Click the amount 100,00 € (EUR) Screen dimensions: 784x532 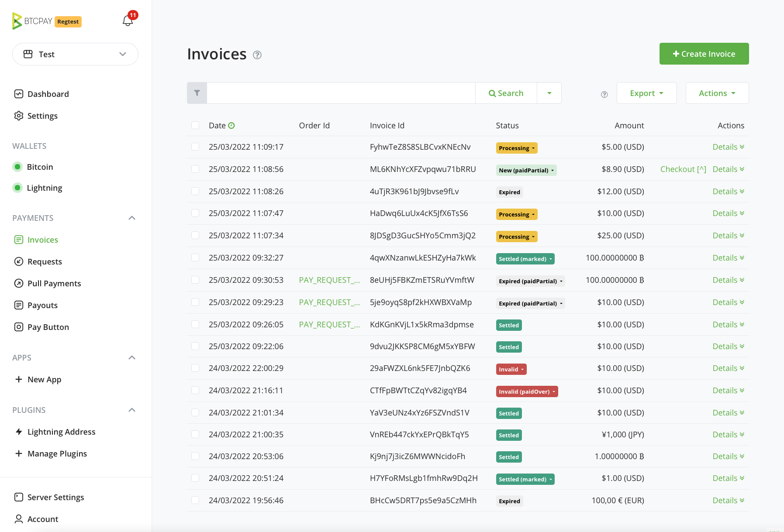(x=618, y=500)
